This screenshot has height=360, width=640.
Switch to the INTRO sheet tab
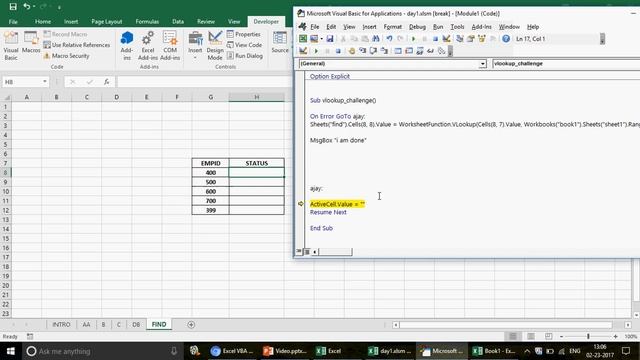pyautogui.click(x=61, y=324)
